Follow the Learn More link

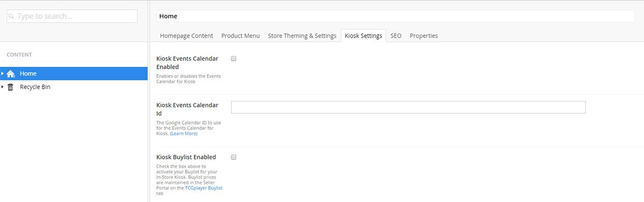pyautogui.click(x=184, y=133)
